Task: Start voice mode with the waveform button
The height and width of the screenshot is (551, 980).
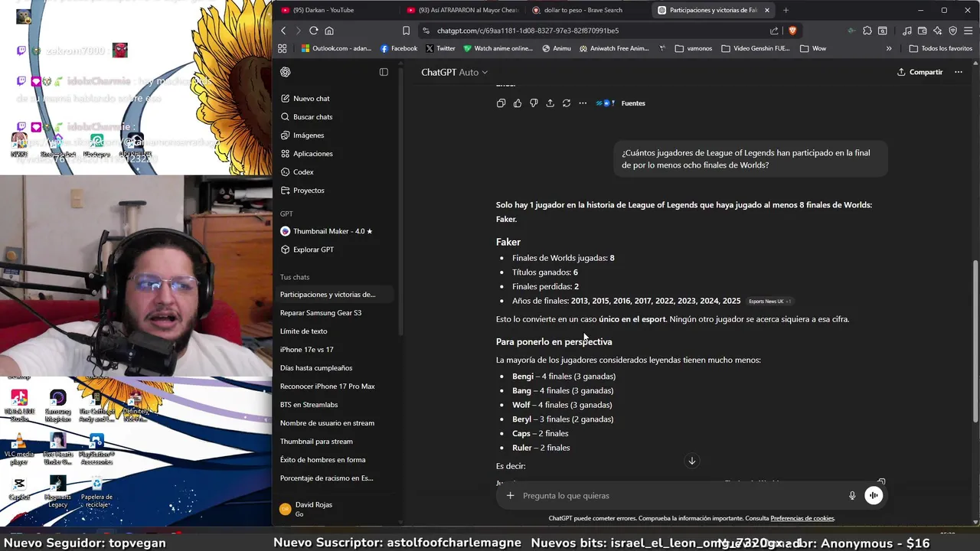Action: point(874,496)
